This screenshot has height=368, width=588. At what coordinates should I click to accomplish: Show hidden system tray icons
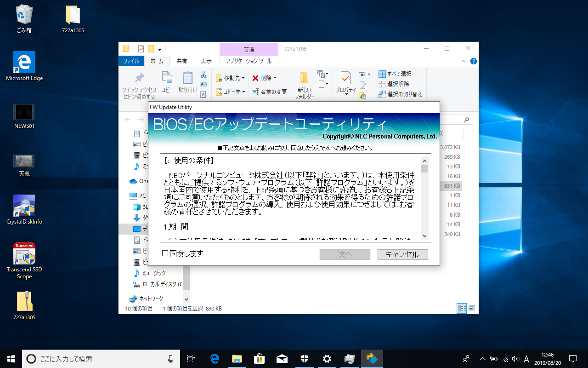click(x=482, y=359)
